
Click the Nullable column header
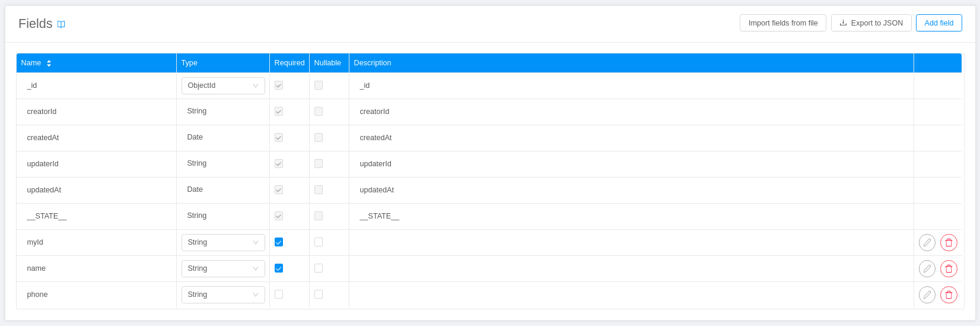[329, 63]
